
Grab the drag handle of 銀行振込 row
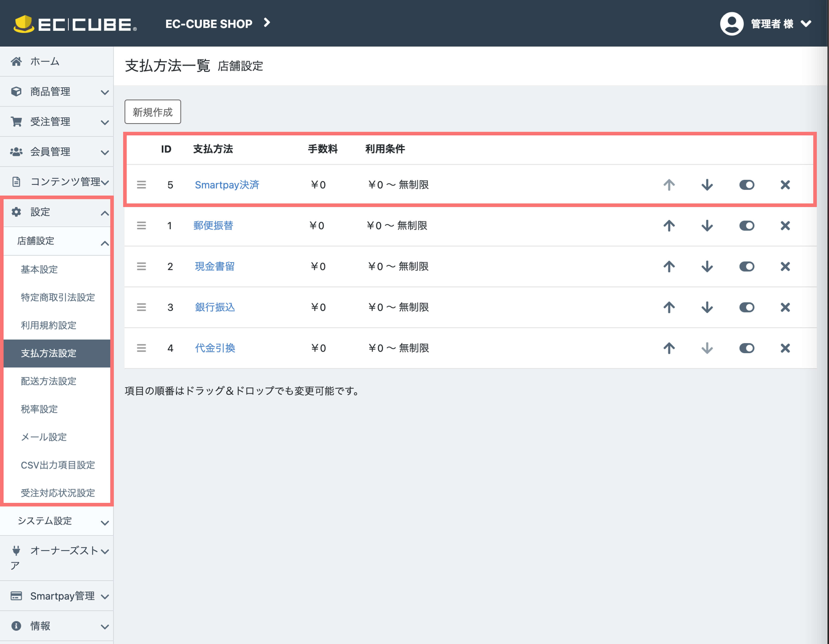point(141,307)
